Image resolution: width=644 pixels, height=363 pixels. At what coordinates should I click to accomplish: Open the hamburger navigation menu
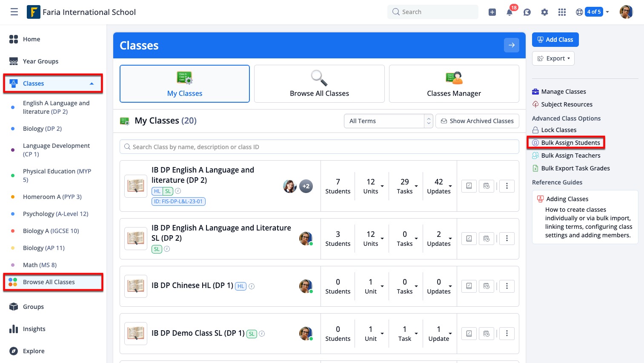14,12
